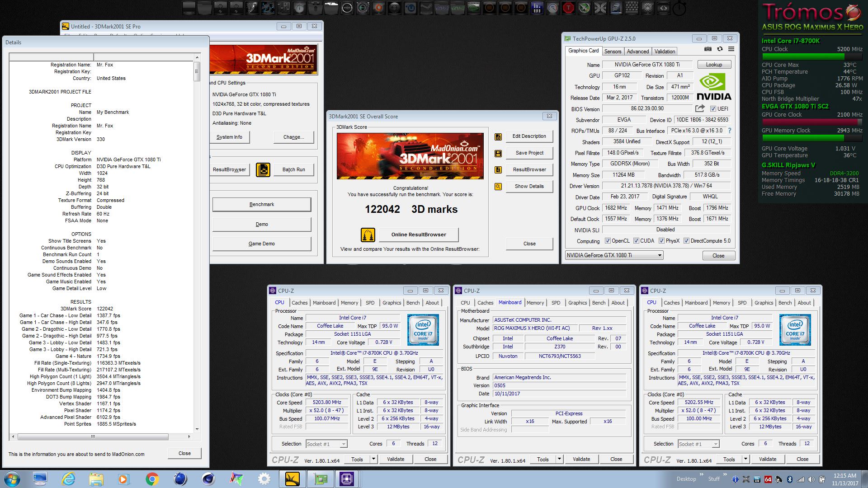This screenshot has width=868, height=488.
Task: Open the Graphics tab in the left CPU-Z window
Action: point(392,303)
